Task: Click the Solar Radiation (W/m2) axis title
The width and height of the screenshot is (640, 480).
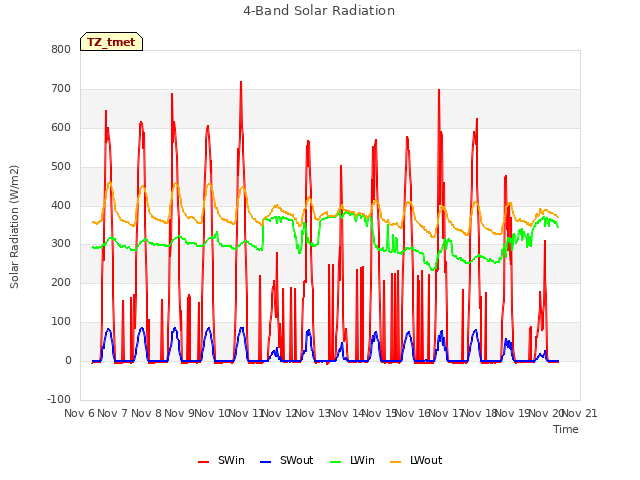Action: click(14, 227)
